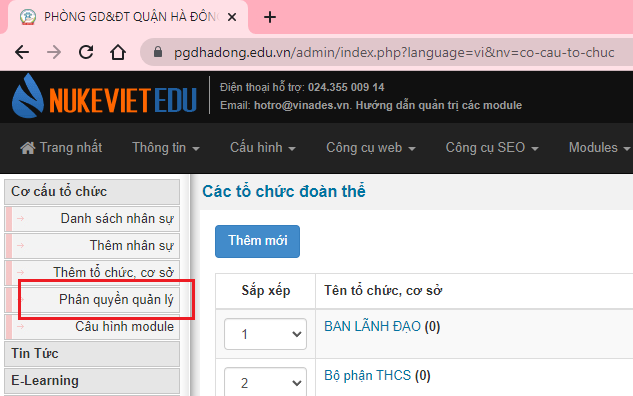Go back with browser back arrow
The height and width of the screenshot is (396, 633).
click(x=22, y=52)
